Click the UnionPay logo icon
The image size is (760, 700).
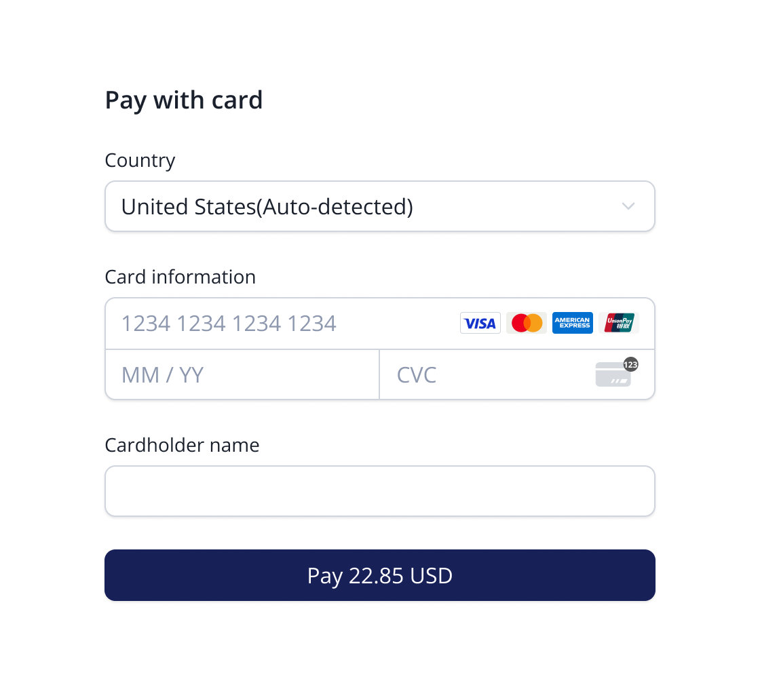[x=619, y=323]
